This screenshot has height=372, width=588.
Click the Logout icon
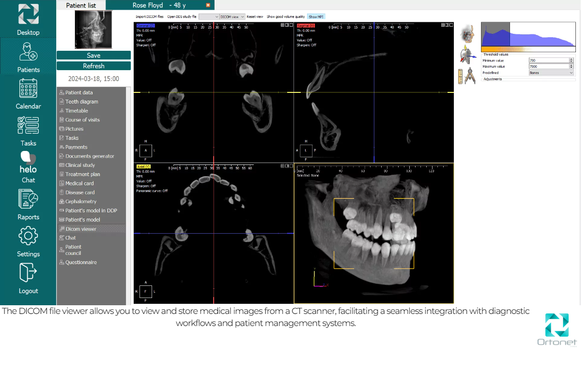(x=28, y=273)
